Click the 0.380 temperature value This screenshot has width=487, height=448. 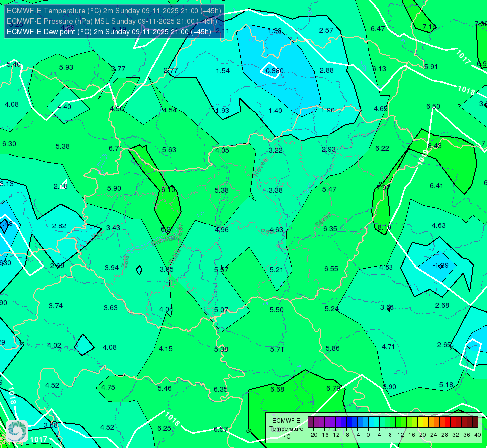[x=275, y=71]
